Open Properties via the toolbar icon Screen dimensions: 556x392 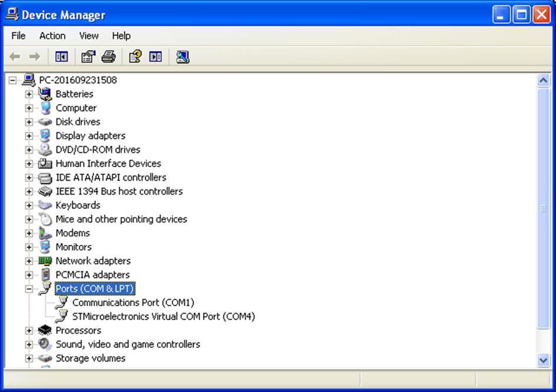(x=88, y=57)
